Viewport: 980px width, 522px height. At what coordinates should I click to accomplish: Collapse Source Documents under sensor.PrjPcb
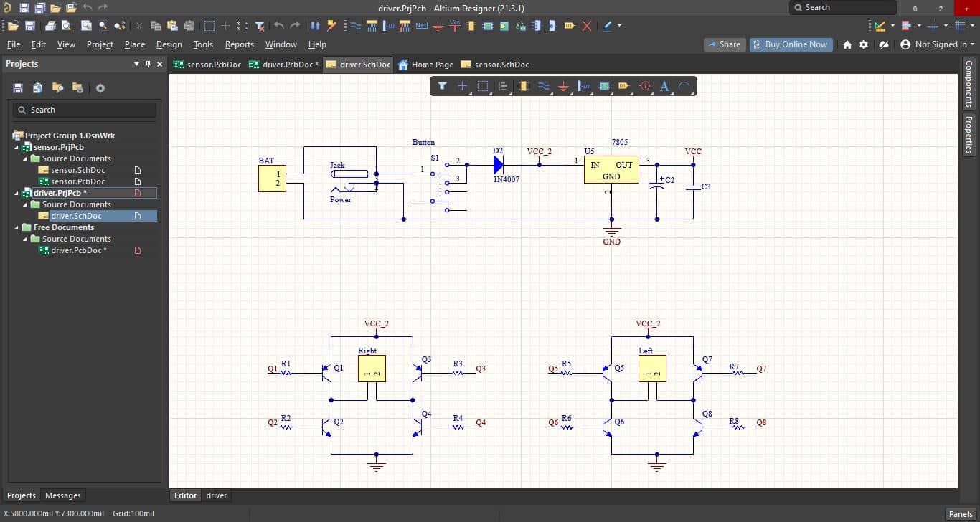click(x=25, y=158)
